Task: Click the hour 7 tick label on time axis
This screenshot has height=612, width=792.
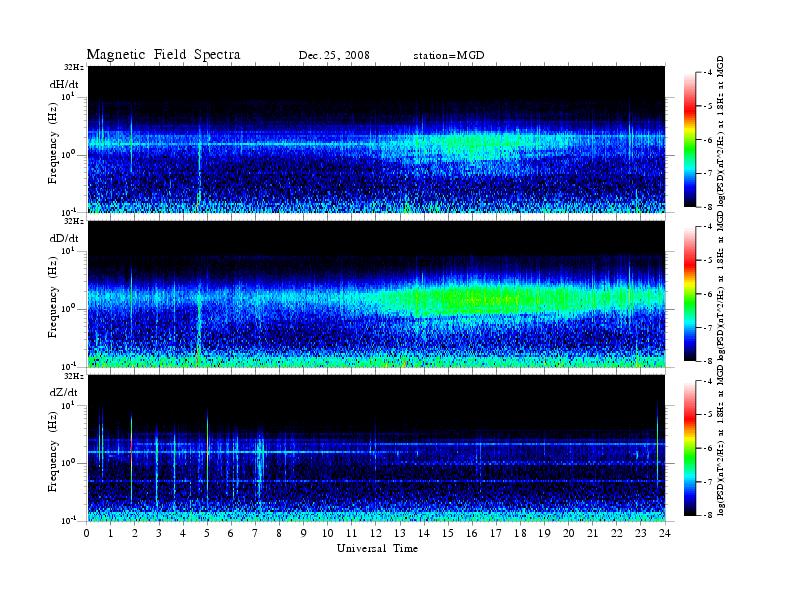Action: tap(255, 533)
